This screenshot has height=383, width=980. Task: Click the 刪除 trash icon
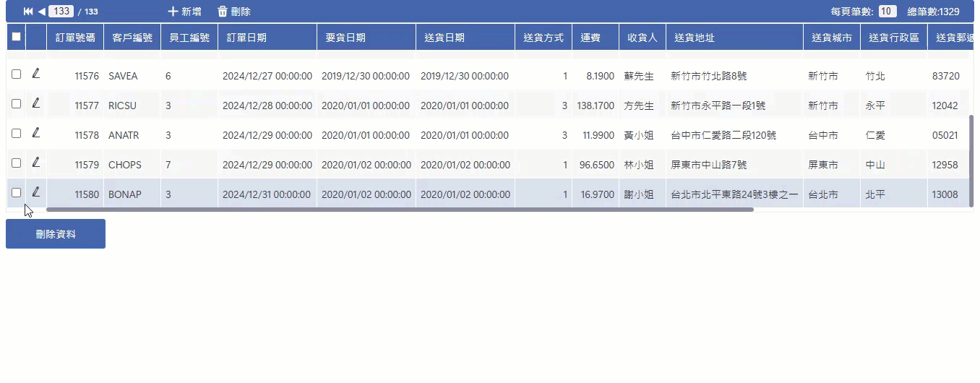click(x=223, y=12)
